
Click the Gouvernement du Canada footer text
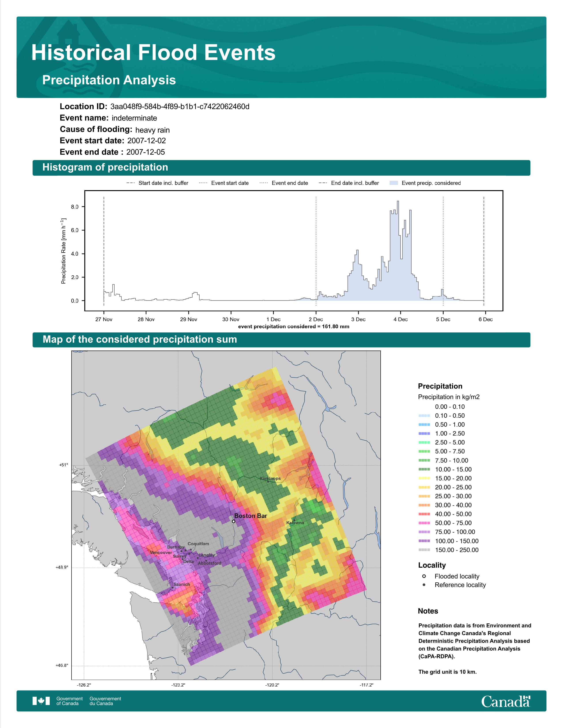pyautogui.click(x=105, y=701)
